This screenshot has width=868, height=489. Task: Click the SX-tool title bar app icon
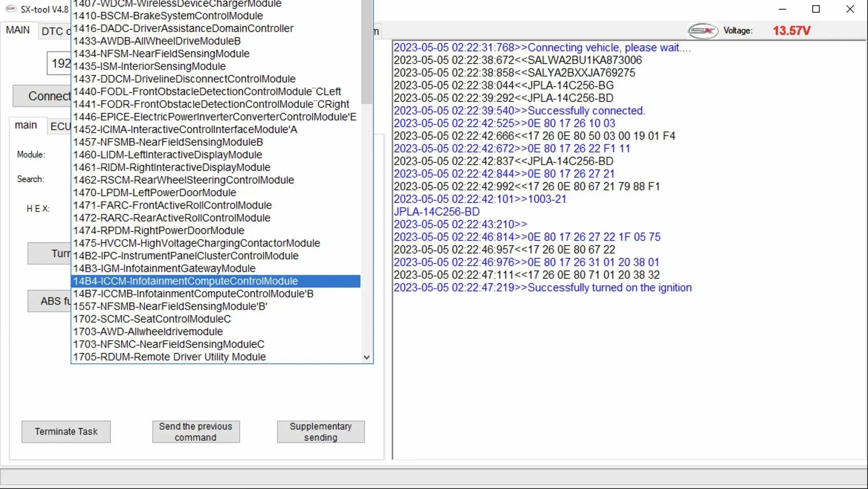[11, 9]
